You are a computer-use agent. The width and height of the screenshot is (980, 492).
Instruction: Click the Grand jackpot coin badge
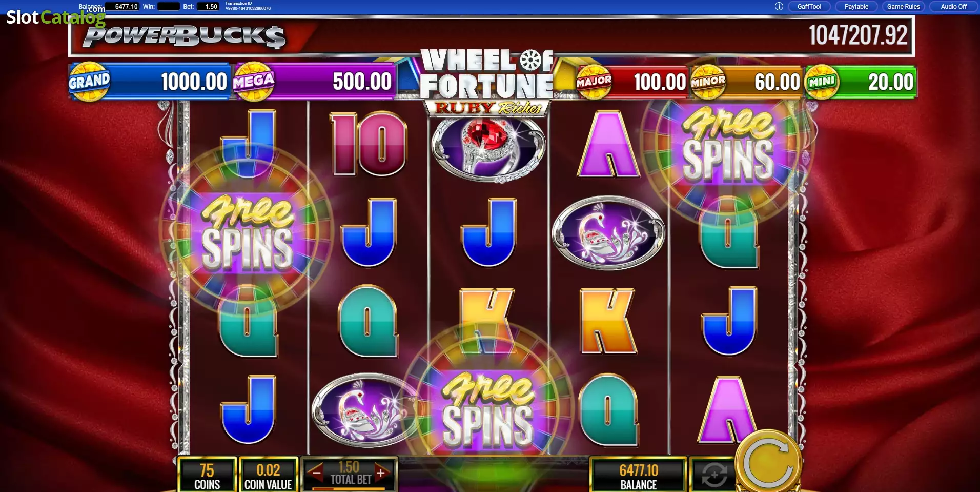click(x=89, y=82)
